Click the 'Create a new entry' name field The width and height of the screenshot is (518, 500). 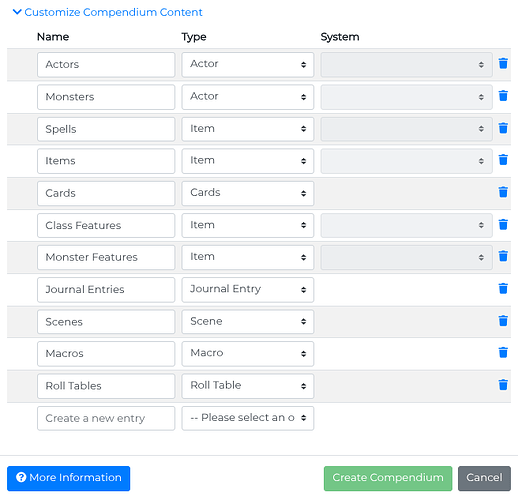click(x=106, y=418)
